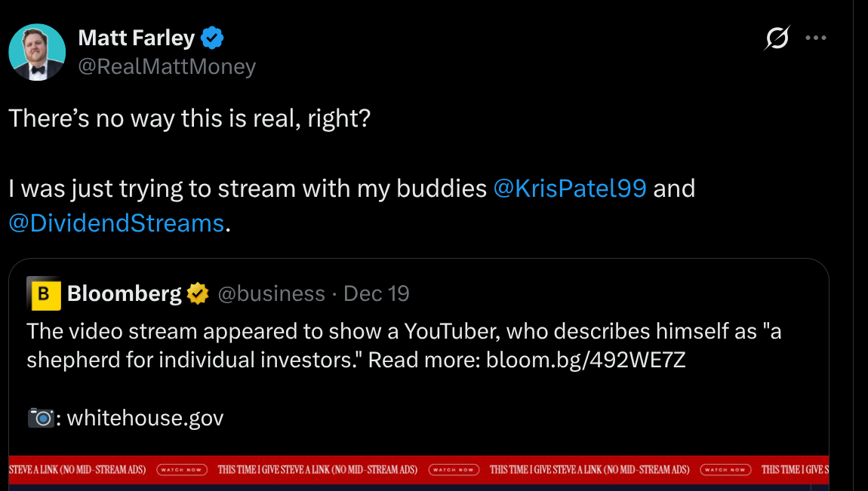Screen dimensions: 868x491
Task: Open the @business handle
Action: tap(271, 293)
